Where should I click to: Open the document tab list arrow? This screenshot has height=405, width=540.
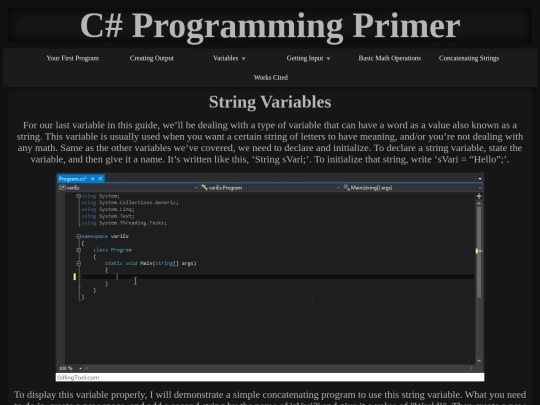click(x=480, y=179)
